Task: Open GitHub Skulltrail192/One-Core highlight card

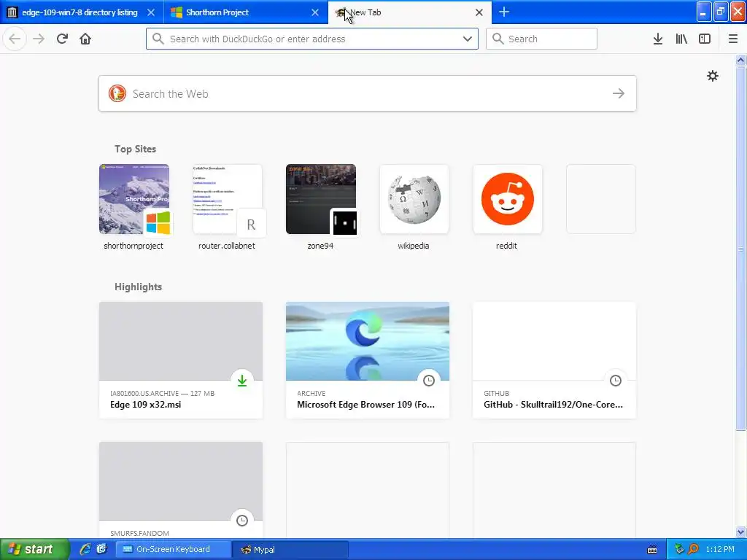Action: click(554, 360)
